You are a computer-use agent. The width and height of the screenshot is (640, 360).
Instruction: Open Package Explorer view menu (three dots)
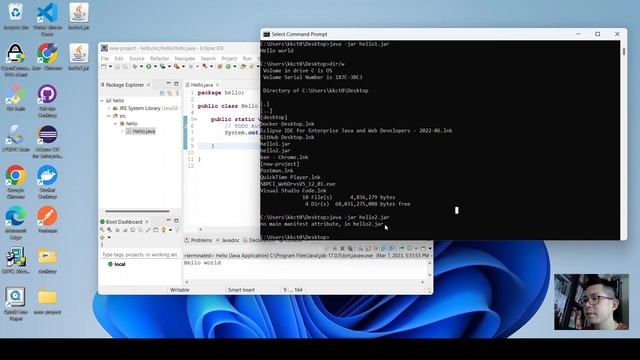point(178,93)
